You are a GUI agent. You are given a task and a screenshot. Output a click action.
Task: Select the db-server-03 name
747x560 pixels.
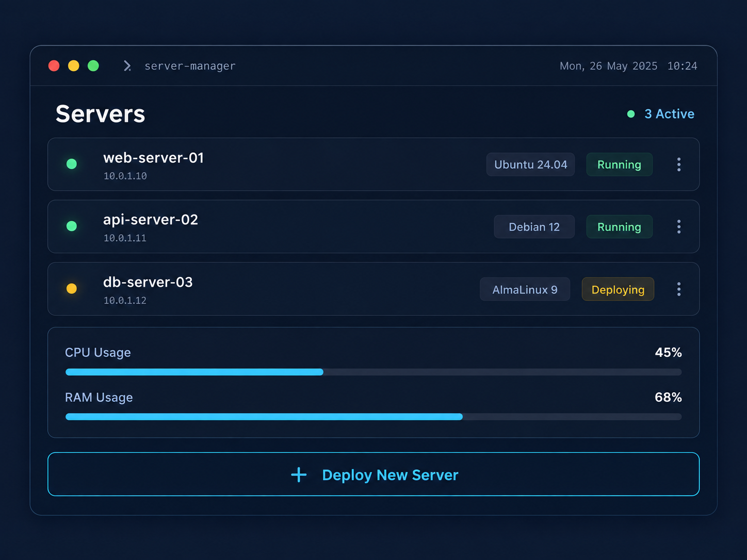pyautogui.click(x=148, y=283)
